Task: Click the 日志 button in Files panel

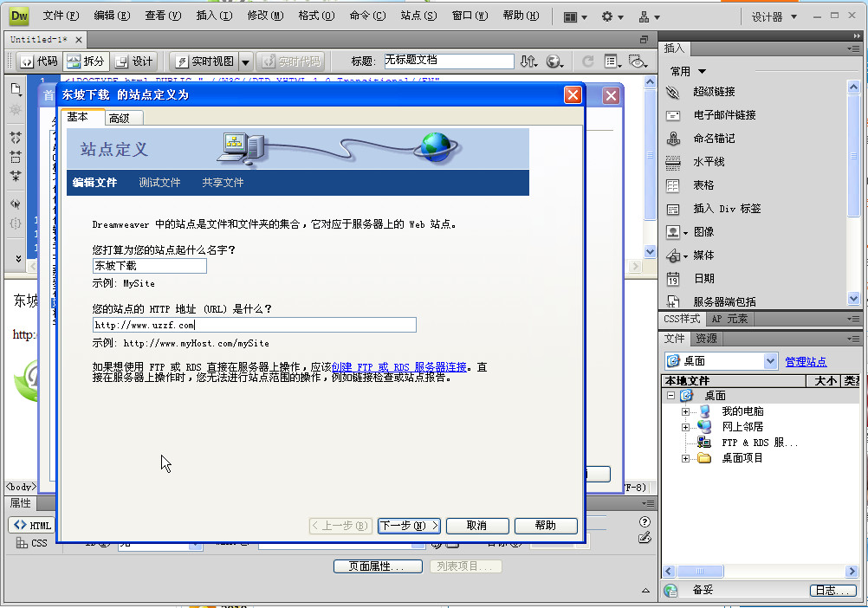Action: pyautogui.click(x=832, y=591)
